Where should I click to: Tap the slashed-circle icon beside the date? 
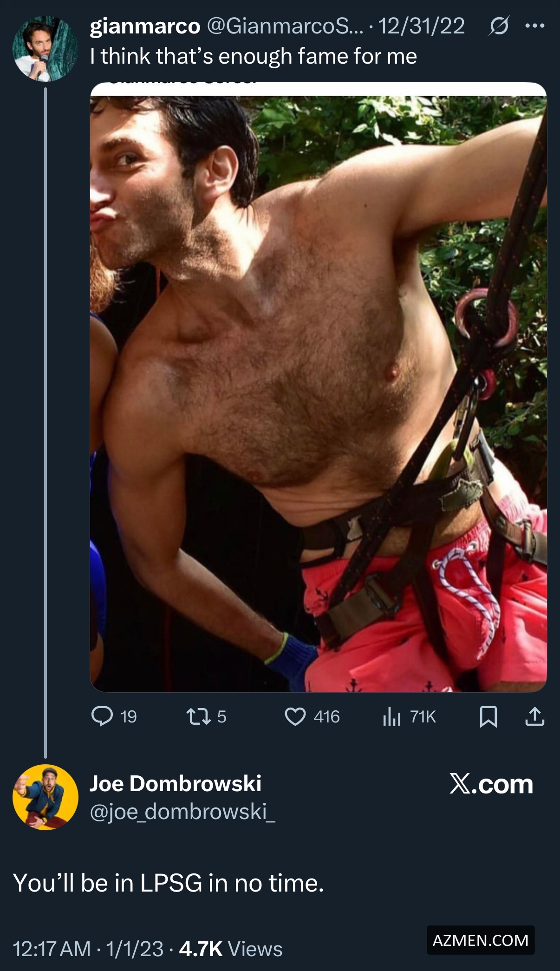tap(499, 26)
